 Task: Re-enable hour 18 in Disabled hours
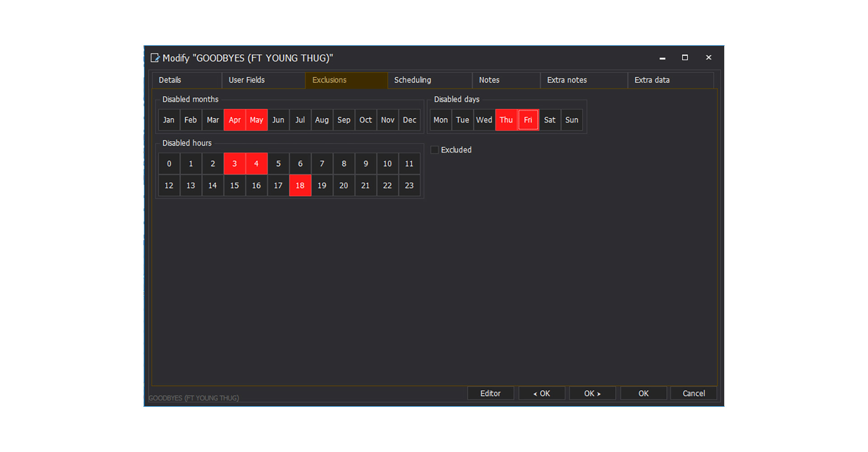300,186
